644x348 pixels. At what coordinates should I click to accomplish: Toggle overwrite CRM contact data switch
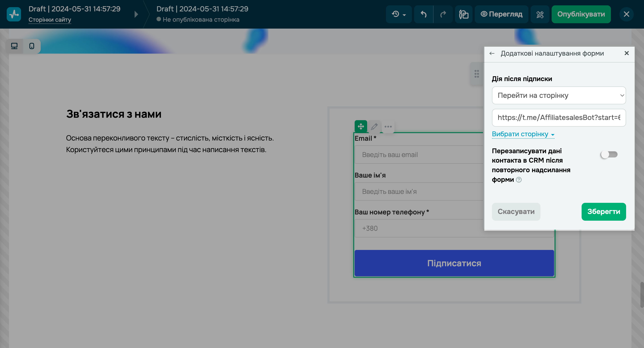tap(609, 155)
